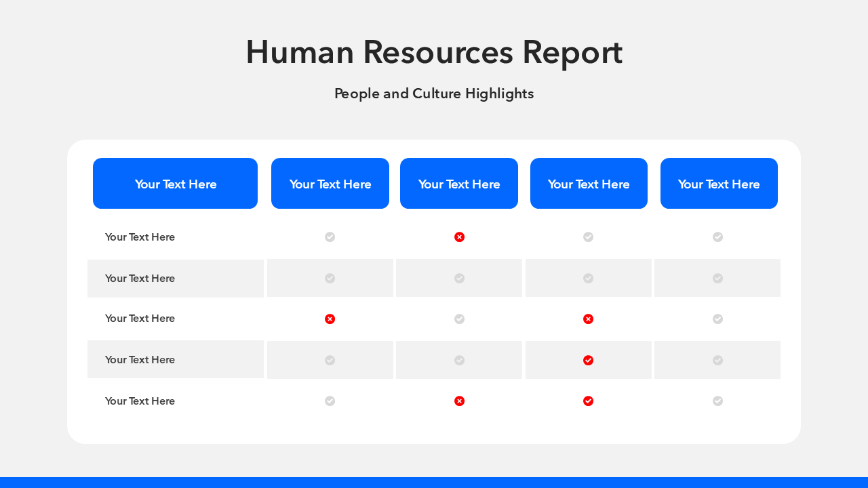Click second row's gray checkmark in the second column
Viewport: 868px width, 488px height.
pos(330,278)
